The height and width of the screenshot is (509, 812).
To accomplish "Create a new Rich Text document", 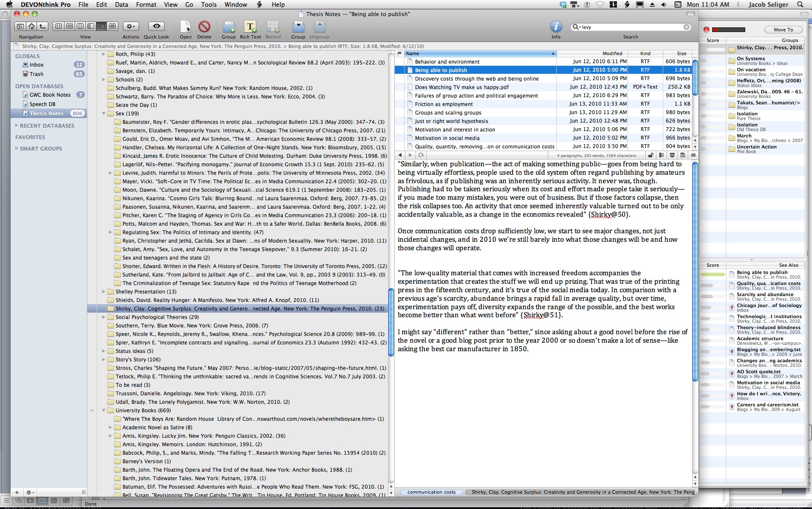I will click(250, 27).
